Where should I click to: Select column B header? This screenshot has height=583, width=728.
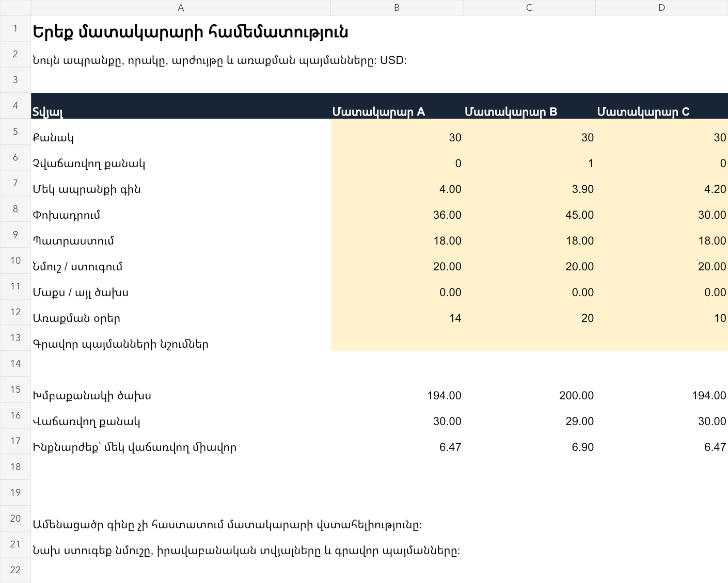(397, 8)
